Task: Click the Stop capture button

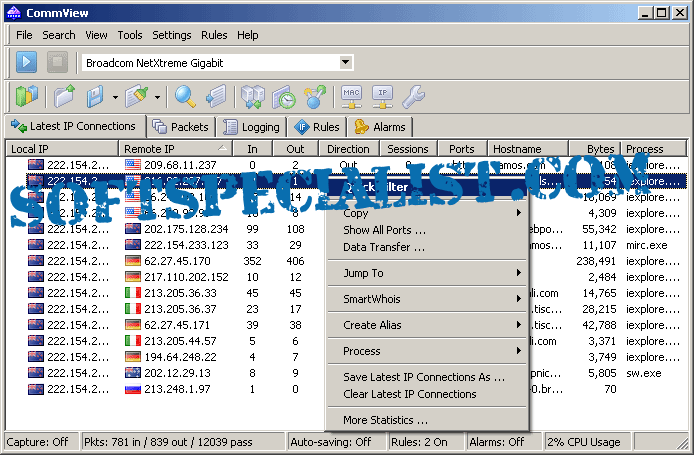Action: tap(57, 62)
